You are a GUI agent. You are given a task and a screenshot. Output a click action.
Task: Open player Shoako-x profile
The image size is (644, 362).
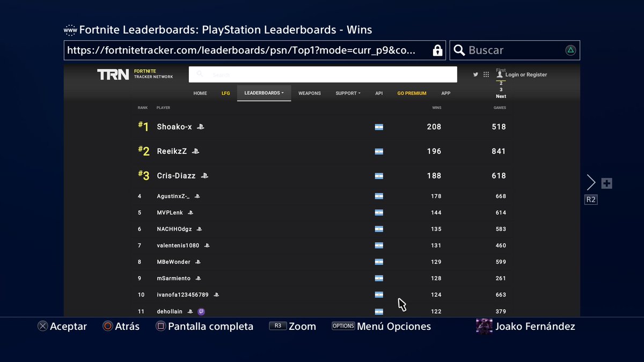click(x=174, y=127)
